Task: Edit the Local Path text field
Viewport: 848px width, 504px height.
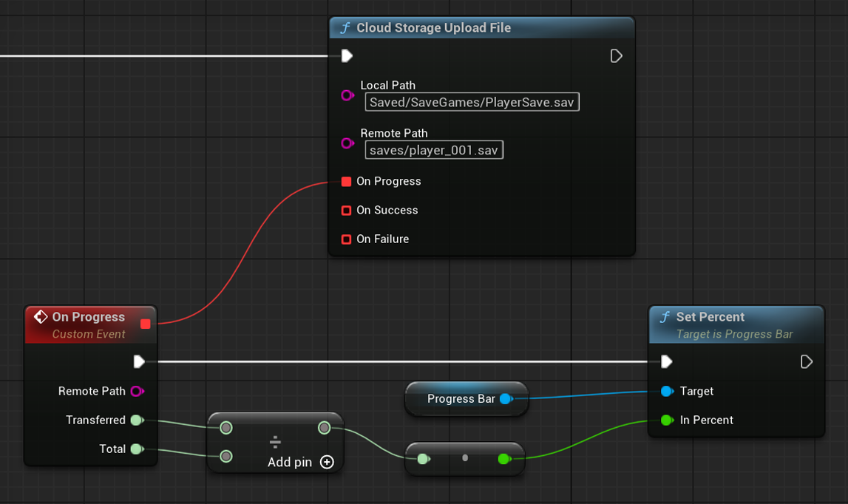Action: [472, 103]
